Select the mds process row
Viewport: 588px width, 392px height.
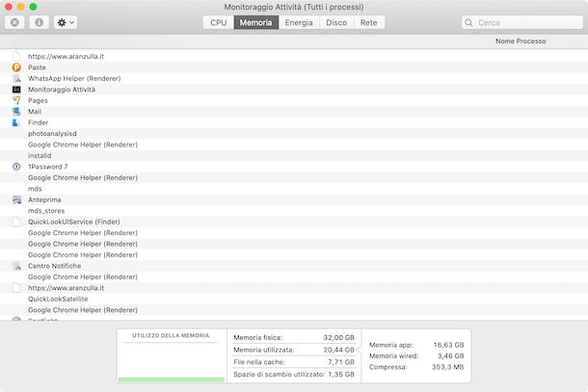pos(294,189)
